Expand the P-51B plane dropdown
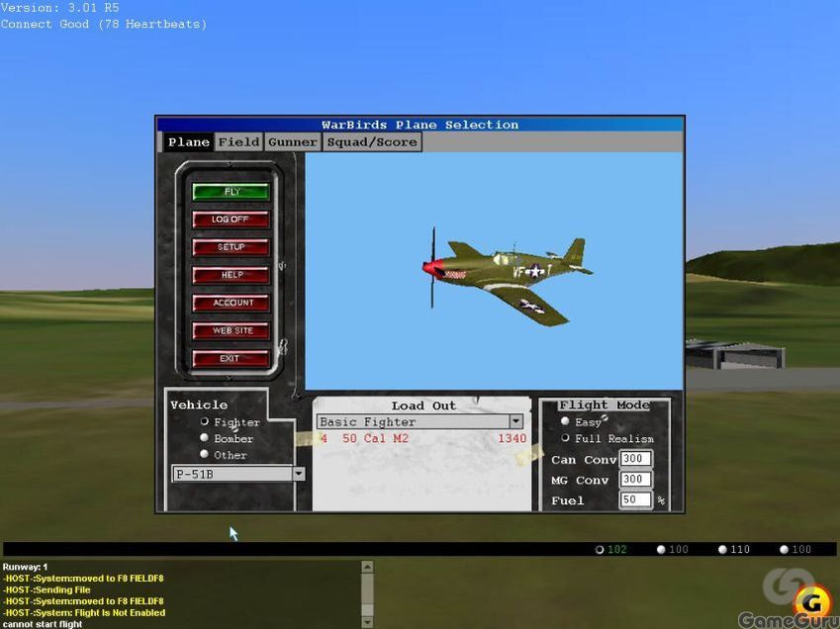Screen dimensions: 840x629 (x=299, y=474)
